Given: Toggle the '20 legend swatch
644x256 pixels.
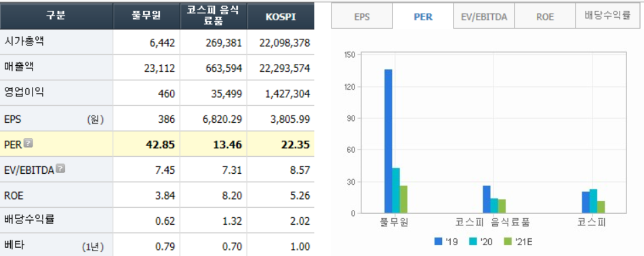Looking at the screenshot, I should (472, 242).
